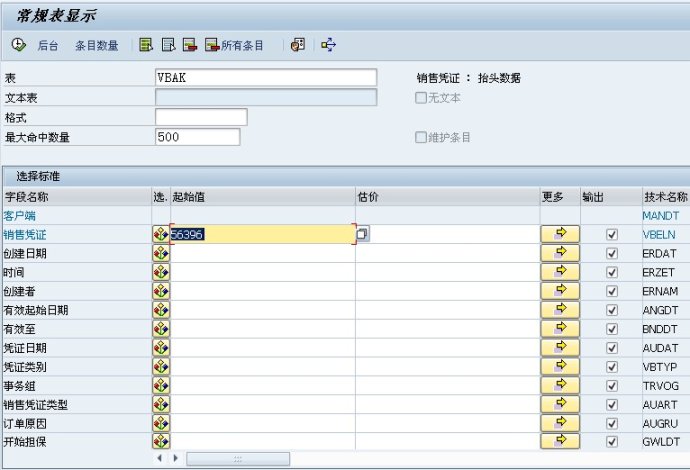This screenshot has height=470, width=690.
Task: Click the 表 table name field VBAK
Action: pyautogui.click(x=265, y=78)
